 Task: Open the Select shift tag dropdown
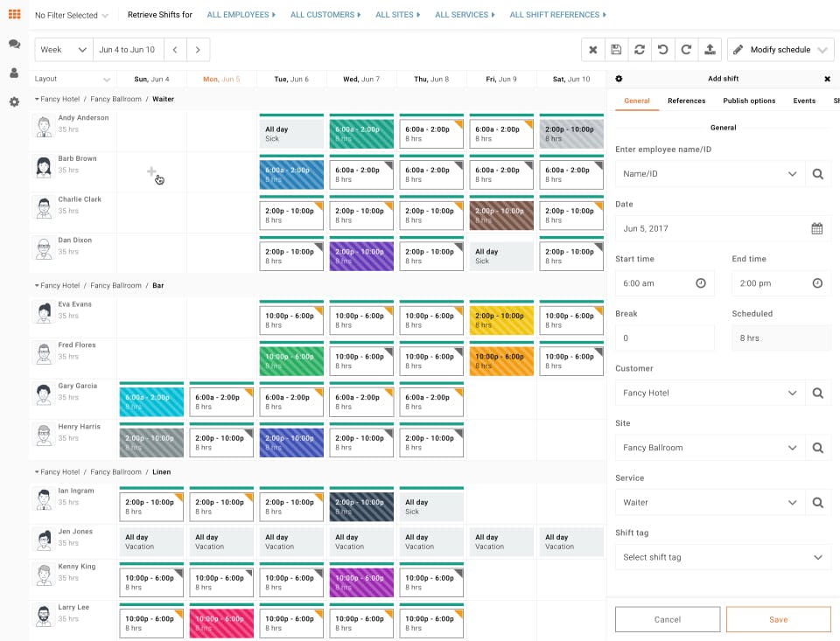point(724,557)
